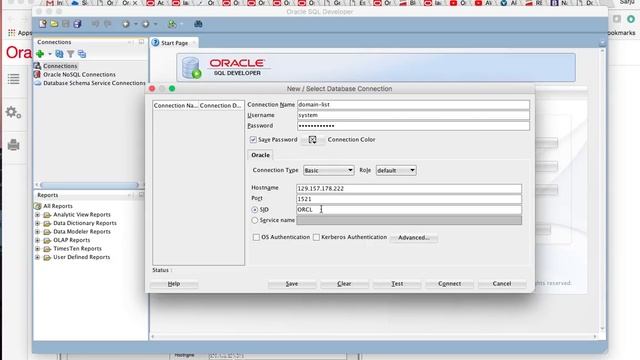The image size is (640, 360).
Task: Click the gears icon in the browser sidebar
Action: [13, 112]
